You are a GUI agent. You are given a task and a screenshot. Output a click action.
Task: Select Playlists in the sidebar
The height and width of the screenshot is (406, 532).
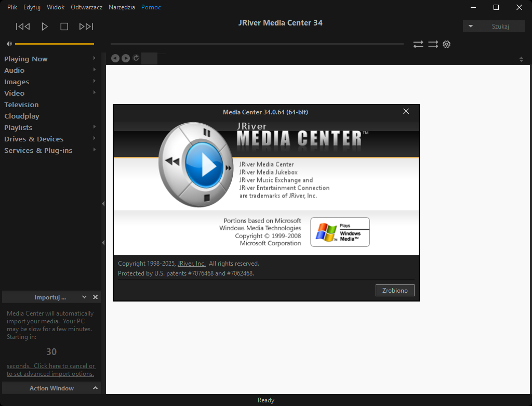18,128
